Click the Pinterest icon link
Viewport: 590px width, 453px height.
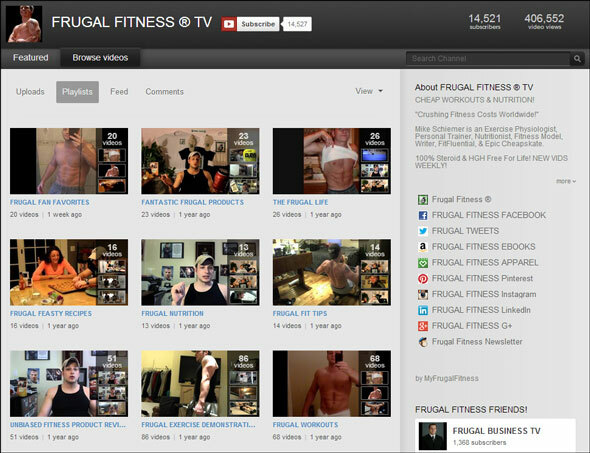coord(423,278)
